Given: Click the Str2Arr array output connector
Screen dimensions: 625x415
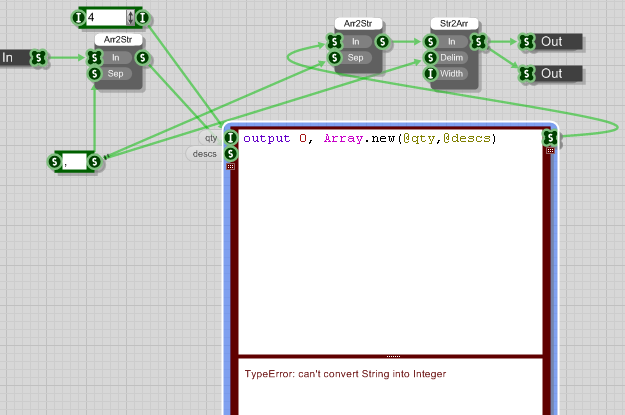Looking at the screenshot, I should pyautogui.click(x=480, y=42).
